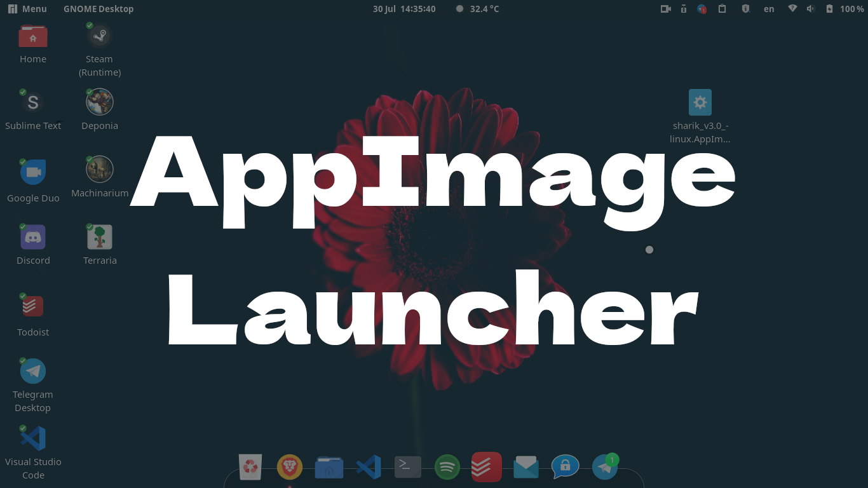Open the Steam (Runtime) desktop icon
Screen dimensions: 868x488
point(99,37)
